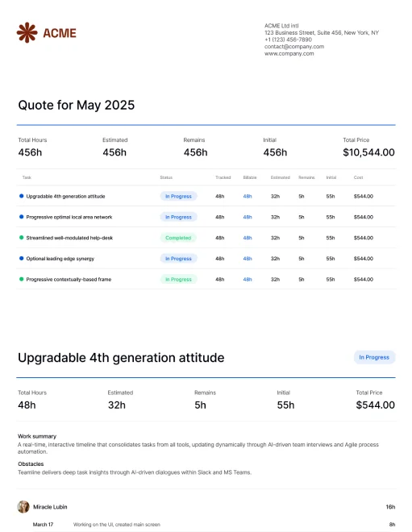This screenshot has height=532, width=412.
Task: Click the +1 (123) 456-7890 phone number
Action: (288, 39)
